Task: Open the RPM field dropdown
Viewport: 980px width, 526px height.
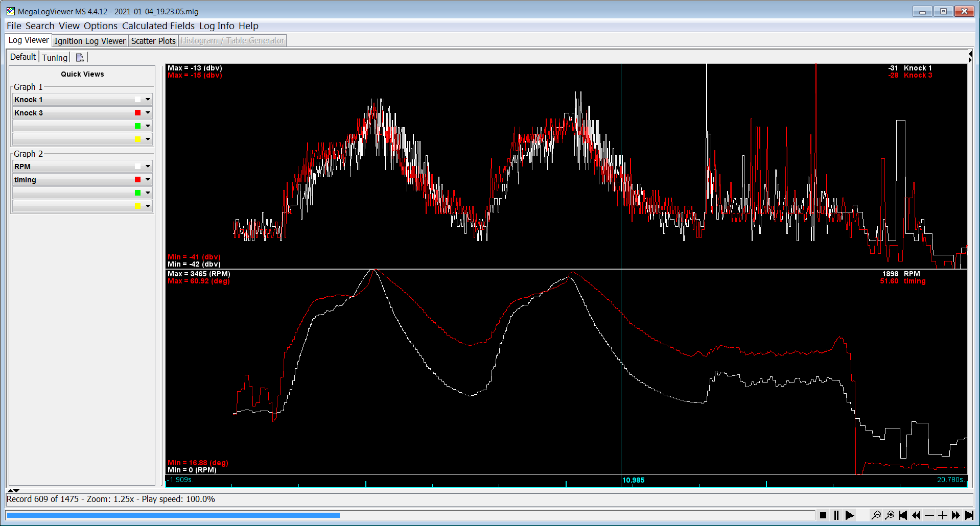Action: tap(148, 166)
